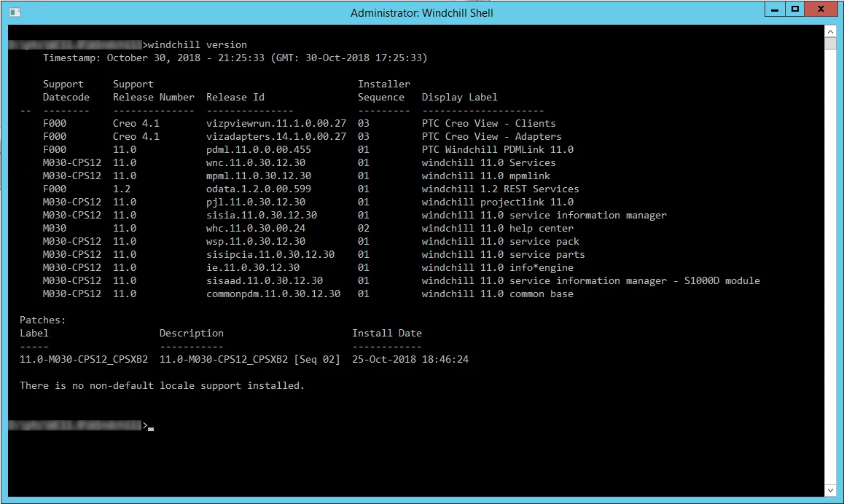Click 'sisipcia.11.0.30.12.30' release id

click(270, 254)
